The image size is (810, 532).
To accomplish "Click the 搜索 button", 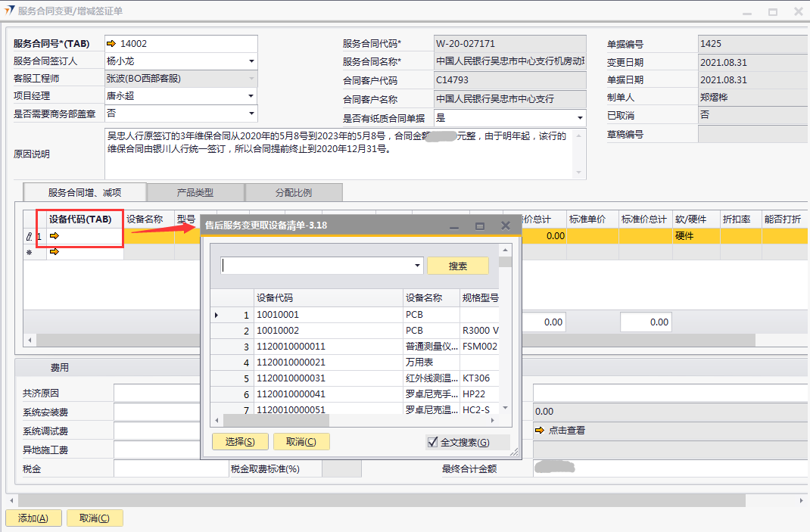I will tap(457, 266).
